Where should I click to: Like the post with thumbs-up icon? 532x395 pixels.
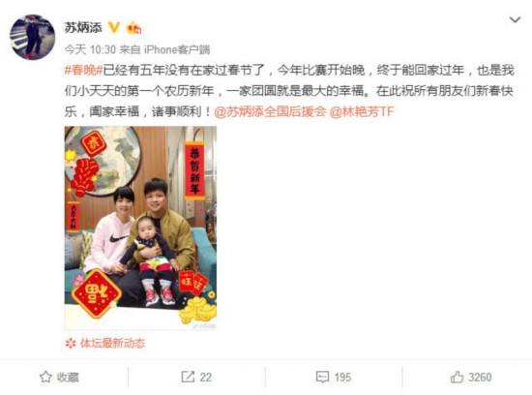pyautogui.click(x=457, y=377)
